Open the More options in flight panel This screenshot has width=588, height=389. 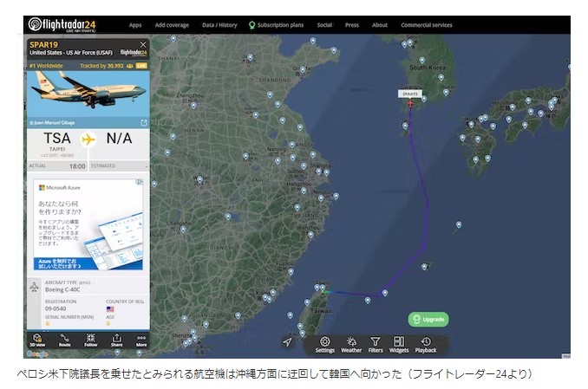click(140, 339)
